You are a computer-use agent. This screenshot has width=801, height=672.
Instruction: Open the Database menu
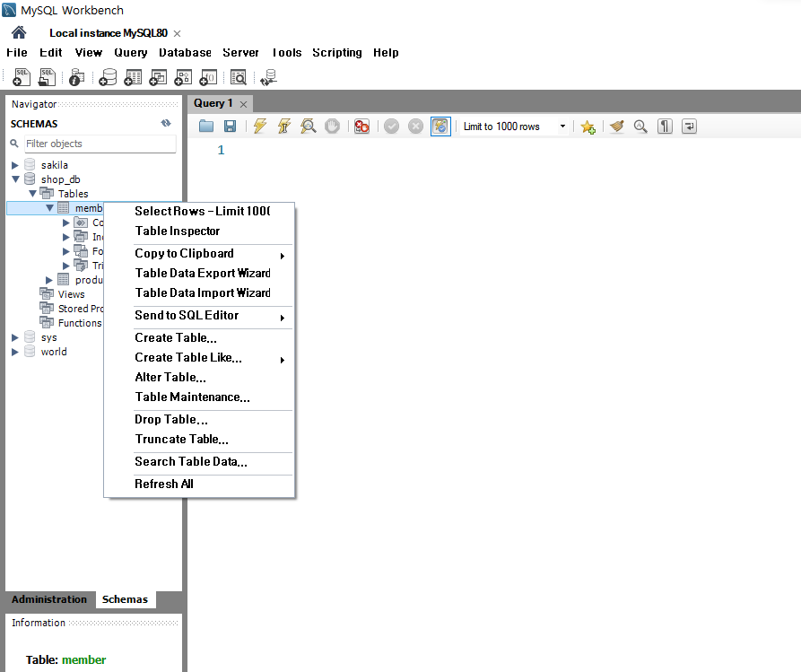click(x=185, y=53)
